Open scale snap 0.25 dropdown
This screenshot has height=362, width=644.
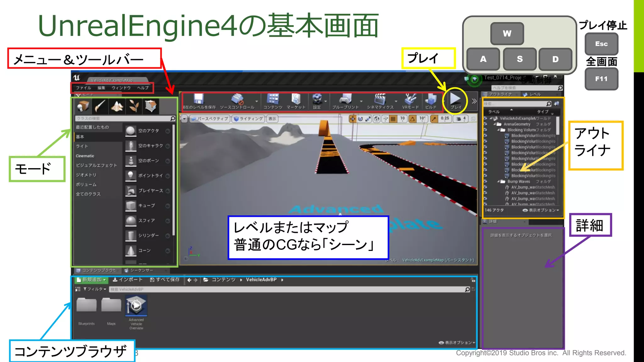pos(445,119)
